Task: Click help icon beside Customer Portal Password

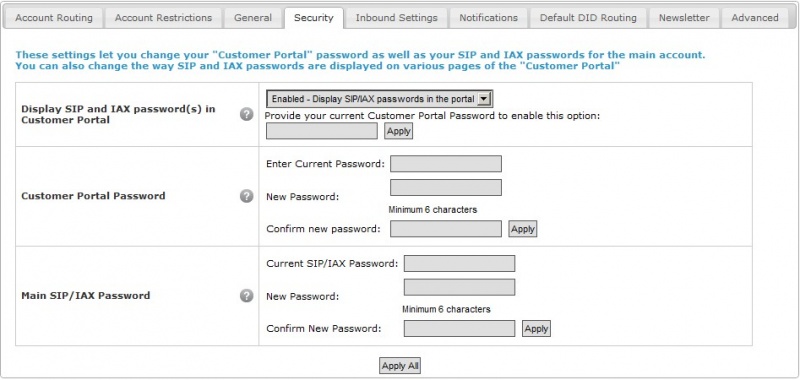Action: (x=246, y=196)
